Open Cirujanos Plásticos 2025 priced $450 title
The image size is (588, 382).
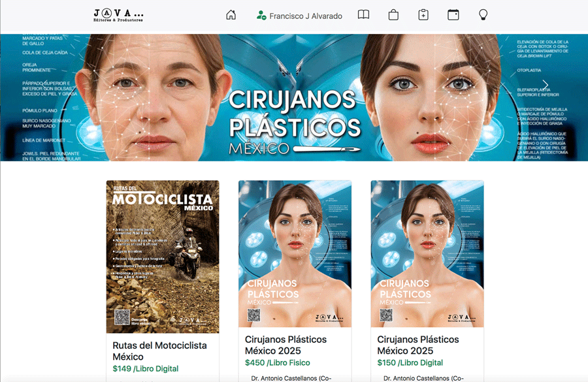(286, 345)
